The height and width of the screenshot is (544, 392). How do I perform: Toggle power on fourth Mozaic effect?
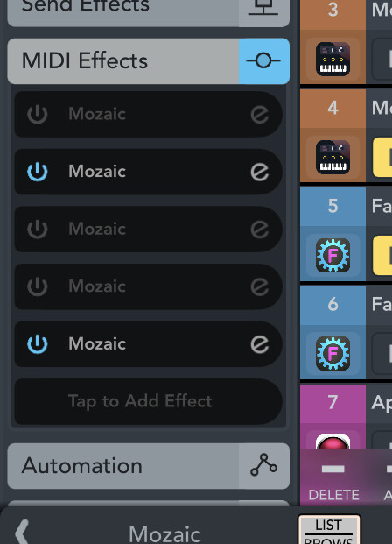37,286
